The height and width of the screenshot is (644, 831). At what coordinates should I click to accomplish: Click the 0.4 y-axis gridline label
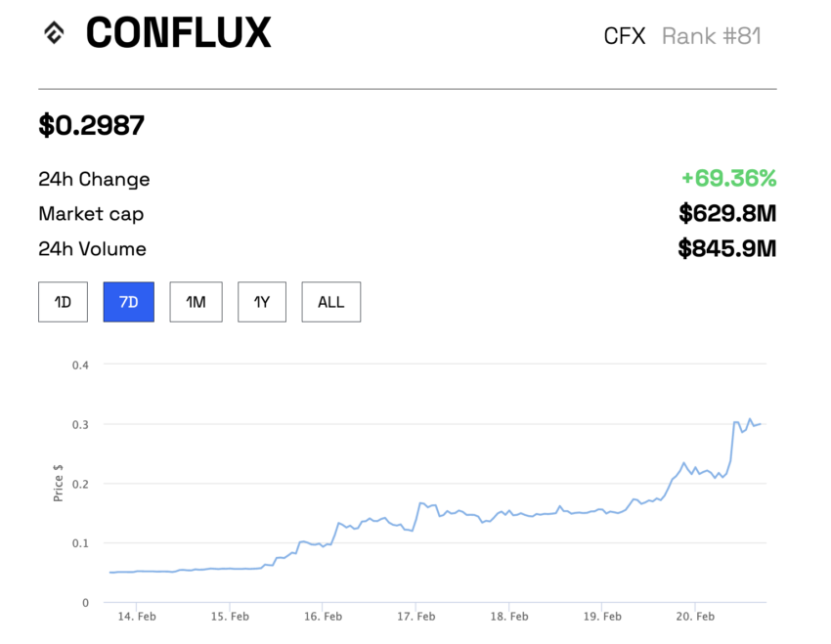tap(80, 365)
